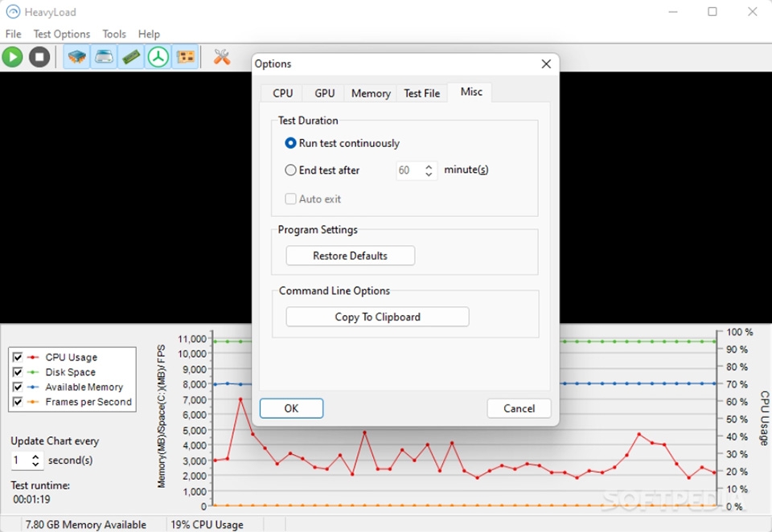Image resolution: width=772 pixels, height=532 pixels.
Task: Toggle the Disk Space chart checkbox
Action: pos(18,372)
